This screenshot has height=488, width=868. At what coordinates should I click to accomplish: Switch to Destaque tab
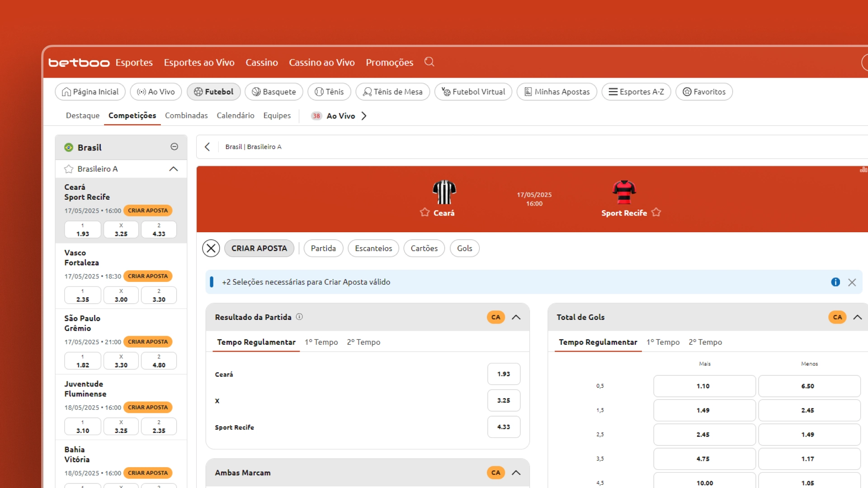pyautogui.click(x=83, y=116)
